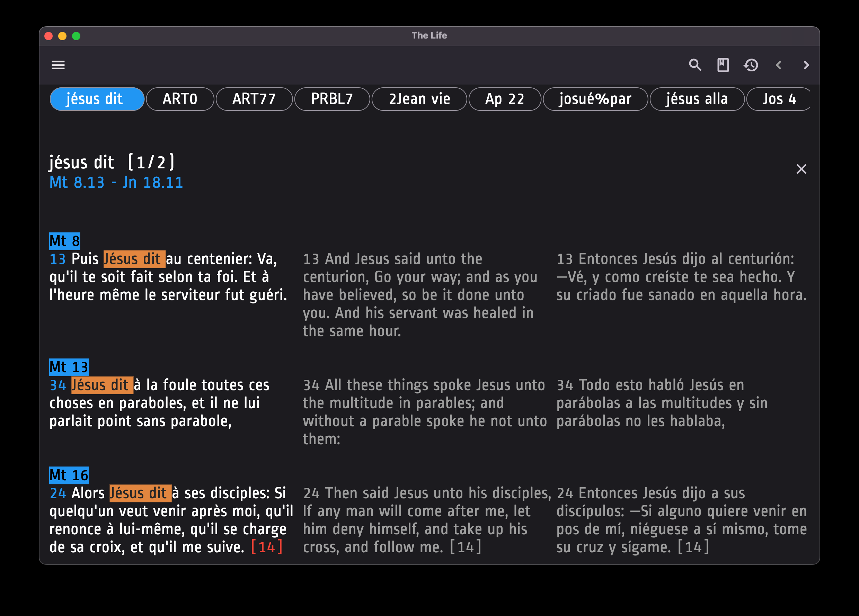Open the Mt 8 chapter heading
859x616 pixels.
coord(64,241)
